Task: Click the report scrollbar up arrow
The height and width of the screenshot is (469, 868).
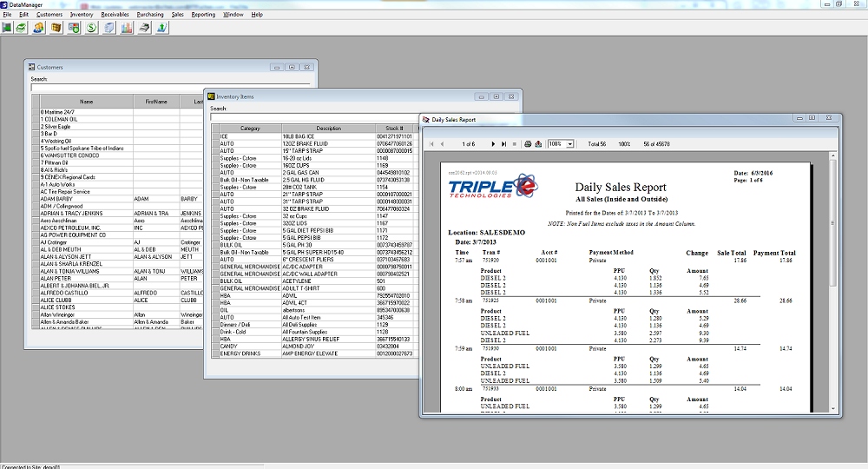Action: pos(832,156)
